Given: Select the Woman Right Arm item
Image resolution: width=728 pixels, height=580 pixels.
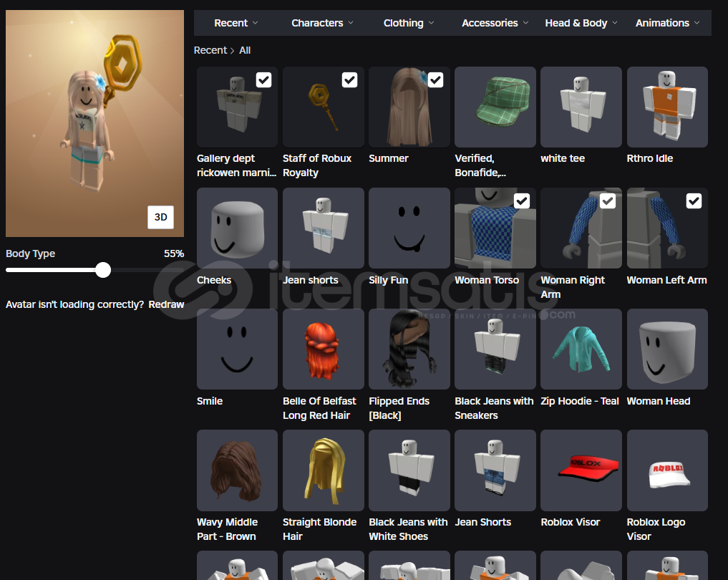Looking at the screenshot, I should (x=581, y=228).
